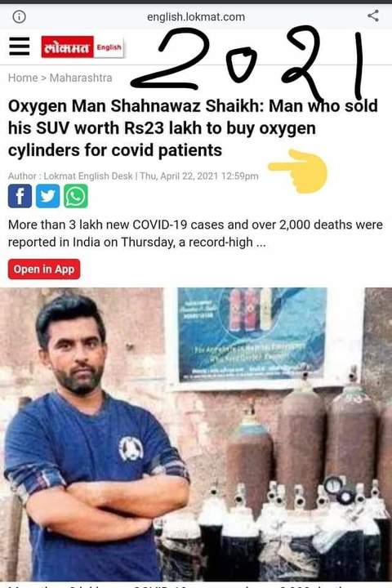Share the article via WhatsApp
392x588 pixels.
76,196
